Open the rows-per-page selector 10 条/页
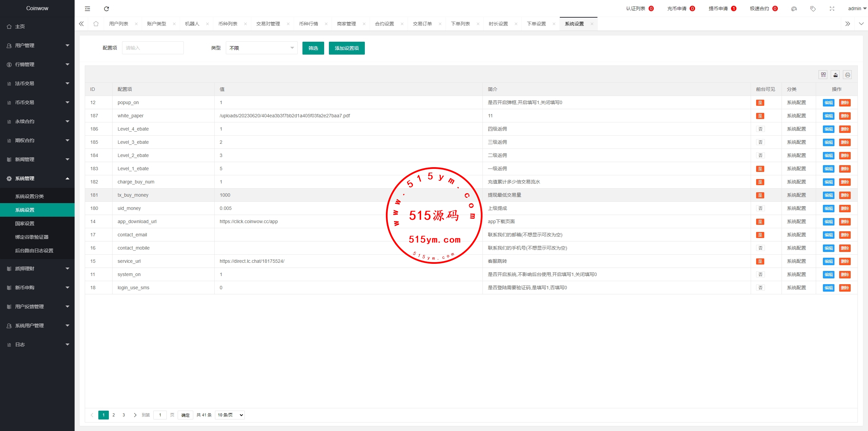868x431 pixels. point(230,415)
